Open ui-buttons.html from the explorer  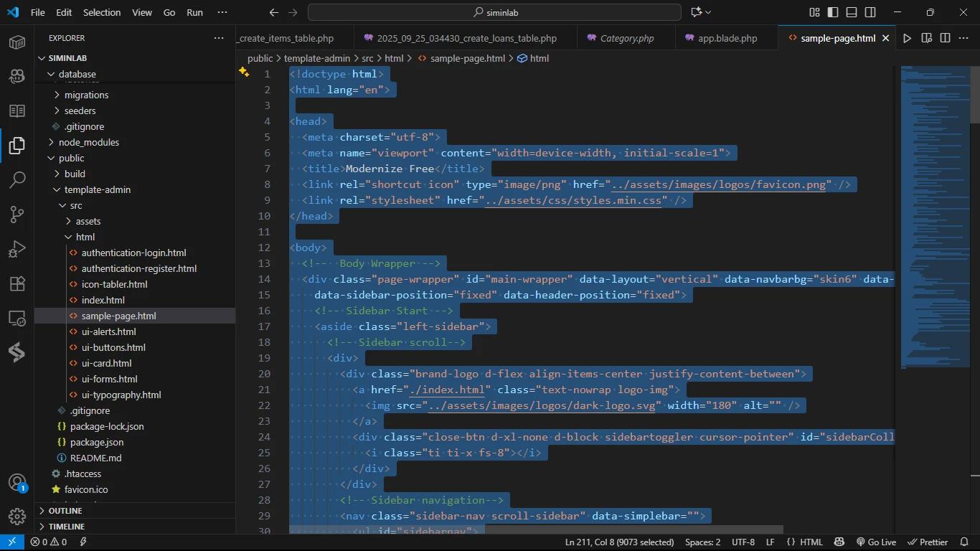click(x=113, y=347)
